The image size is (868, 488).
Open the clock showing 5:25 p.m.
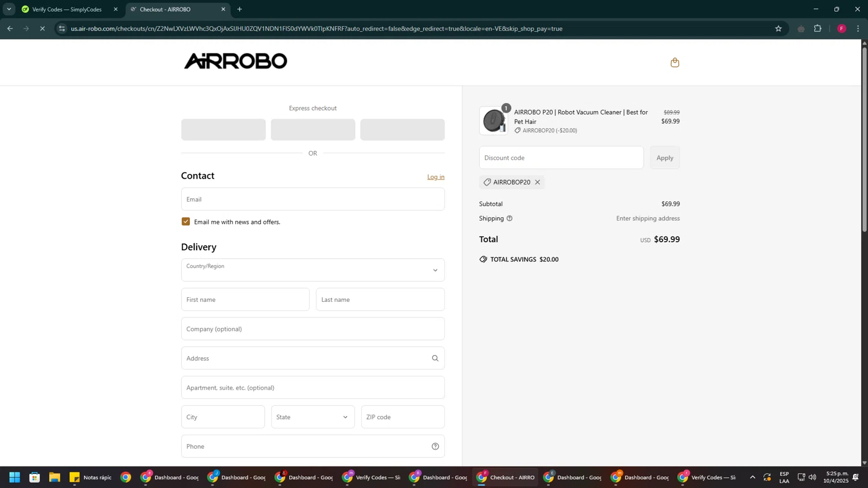click(x=836, y=478)
